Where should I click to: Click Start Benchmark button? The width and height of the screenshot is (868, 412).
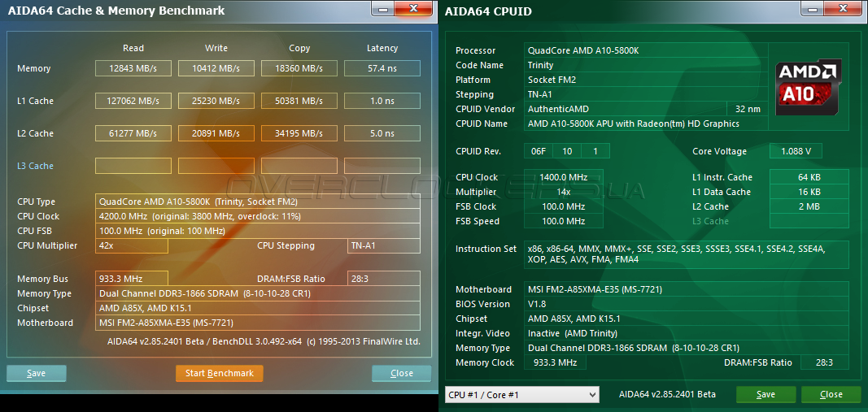tap(219, 373)
